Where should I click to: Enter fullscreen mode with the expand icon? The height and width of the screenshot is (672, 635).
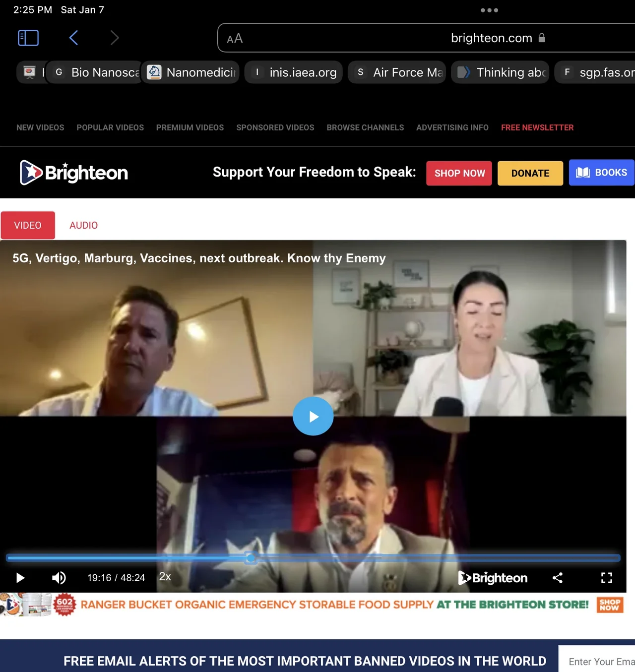[606, 578]
